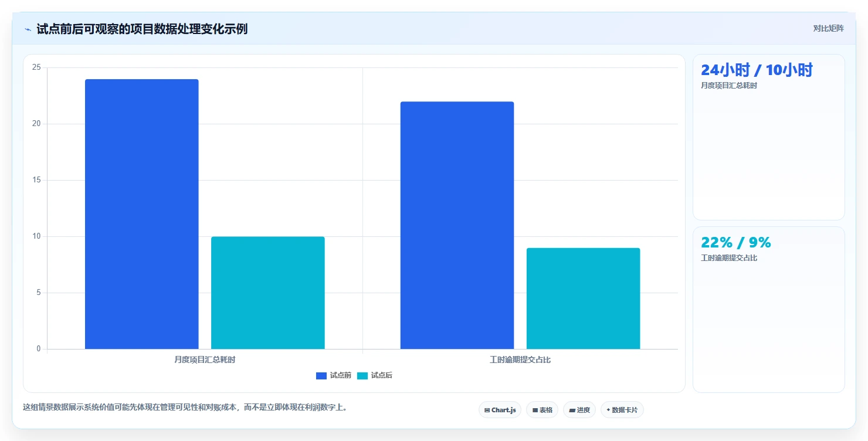Toggle the 试点前 legend entry
The width and height of the screenshot is (868, 441).
[334, 375]
